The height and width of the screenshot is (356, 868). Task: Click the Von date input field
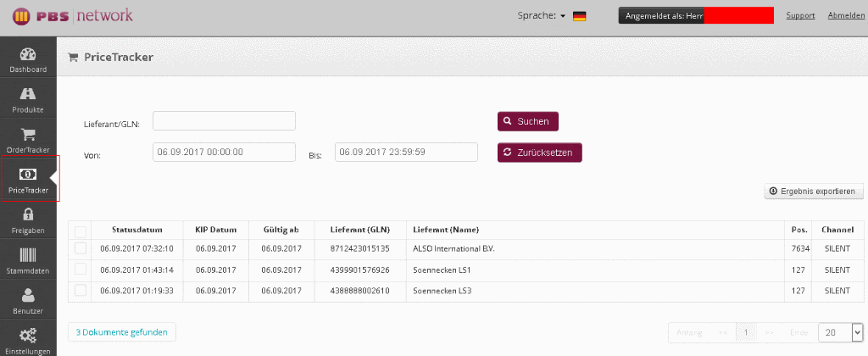[x=224, y=152]
